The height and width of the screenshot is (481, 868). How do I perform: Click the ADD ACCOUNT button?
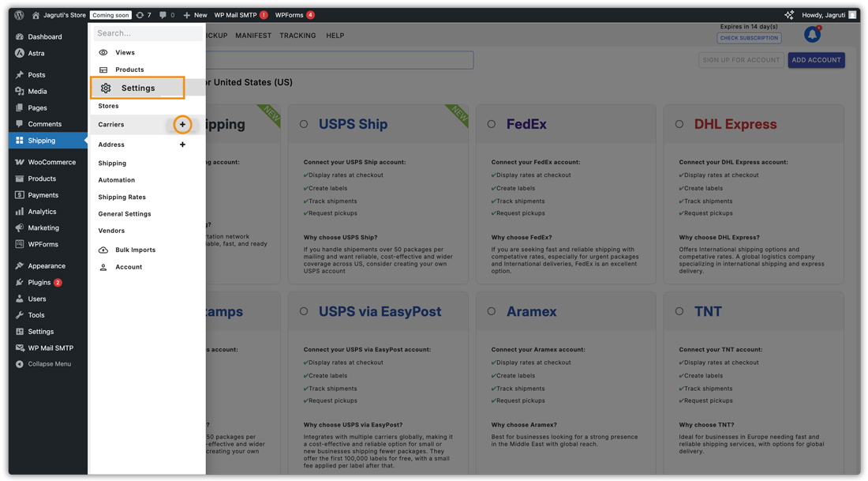[816, 60]
